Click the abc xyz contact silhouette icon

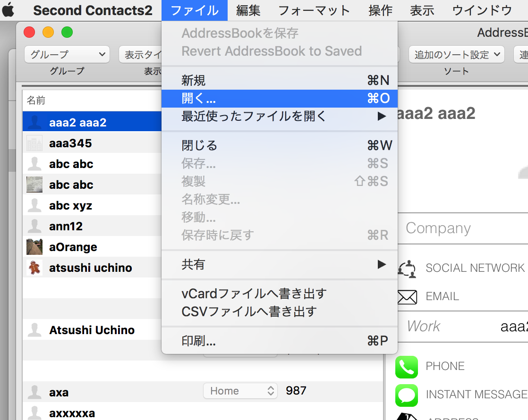[x=34, y=205]
